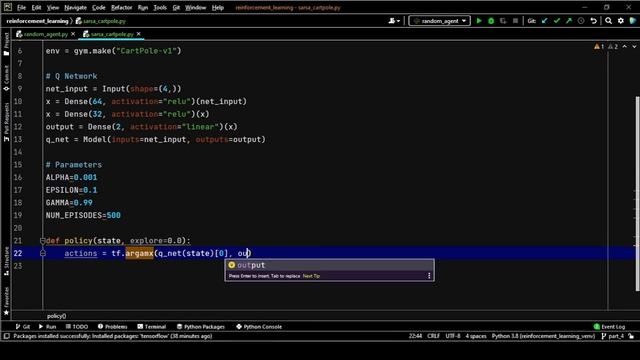Push commits with green arrow icon
This screenshot has width=640, height=360.
[x=569, y=21]
